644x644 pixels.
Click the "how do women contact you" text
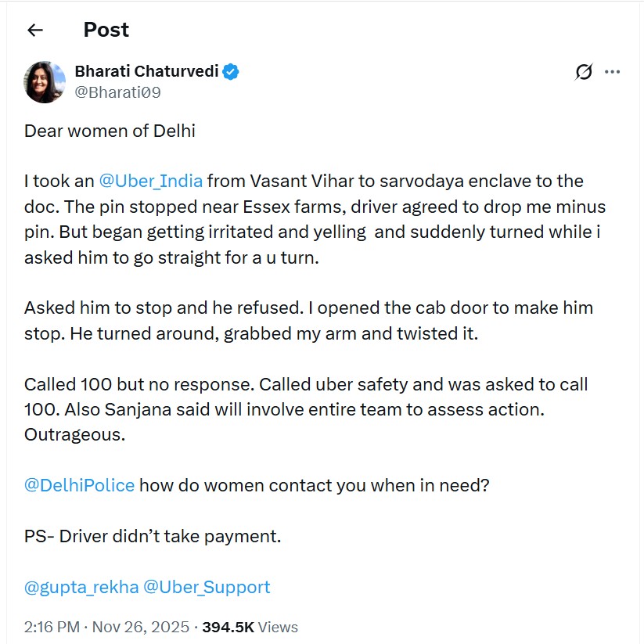(315, 485)
